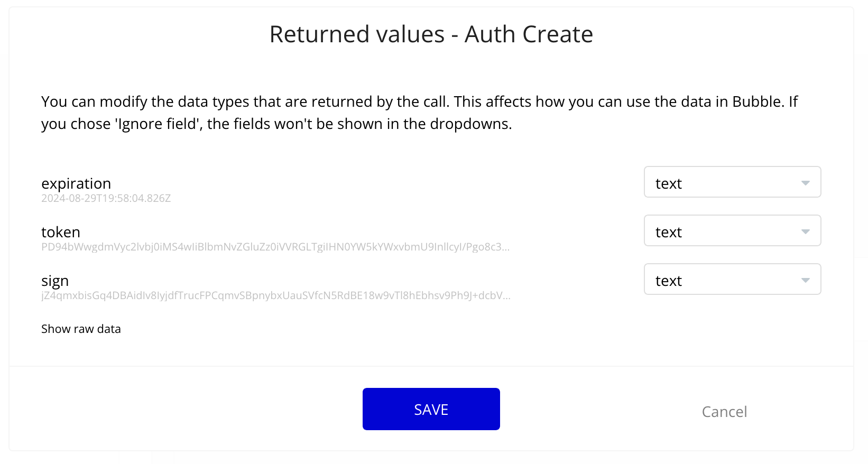The image size is (868, 464).
Task: Click the token field label
Action: tap(61, 232)
